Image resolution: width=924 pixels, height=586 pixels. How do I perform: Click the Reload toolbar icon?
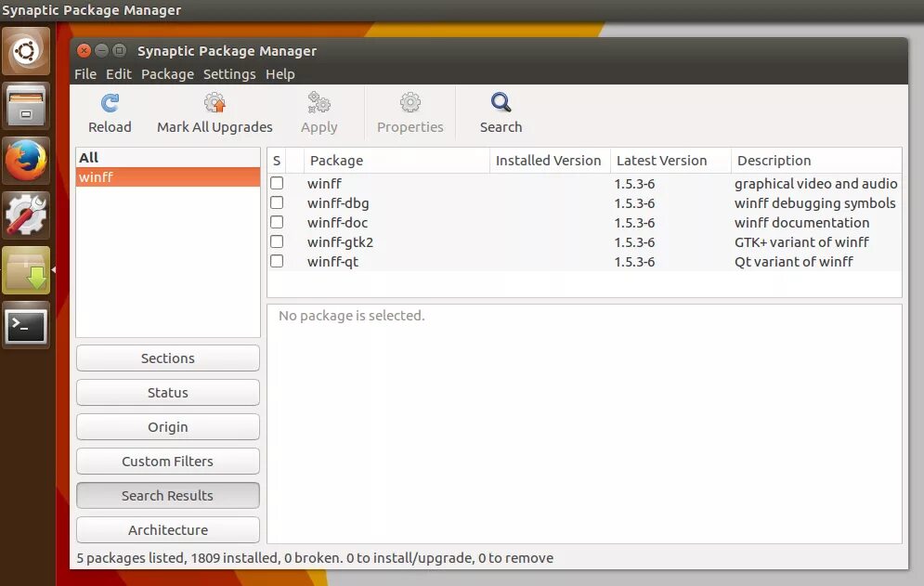pyautogui.click(x=110, y=103)
